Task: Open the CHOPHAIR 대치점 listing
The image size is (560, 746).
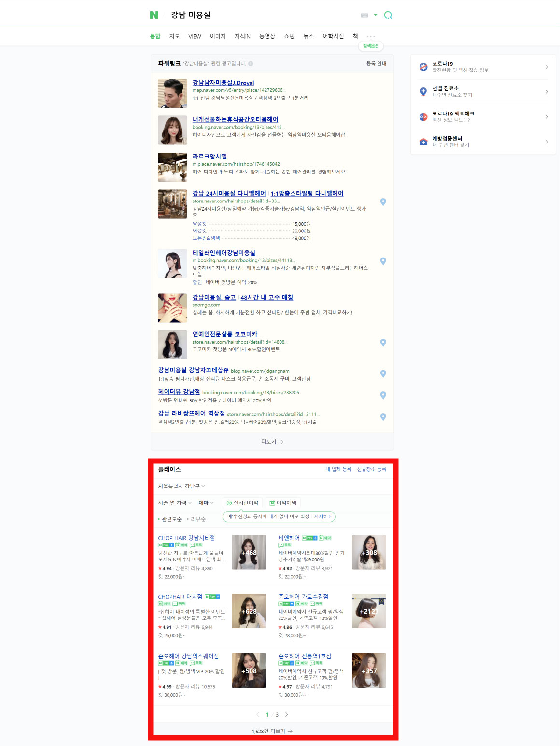Action: coord(180,597)
